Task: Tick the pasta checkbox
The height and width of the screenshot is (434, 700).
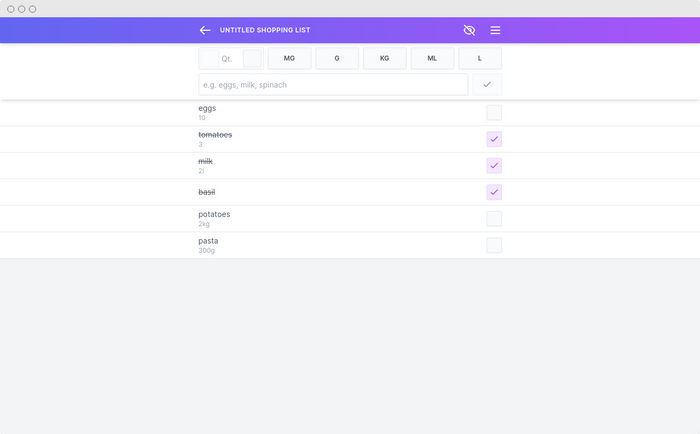Action: point(494,245)
